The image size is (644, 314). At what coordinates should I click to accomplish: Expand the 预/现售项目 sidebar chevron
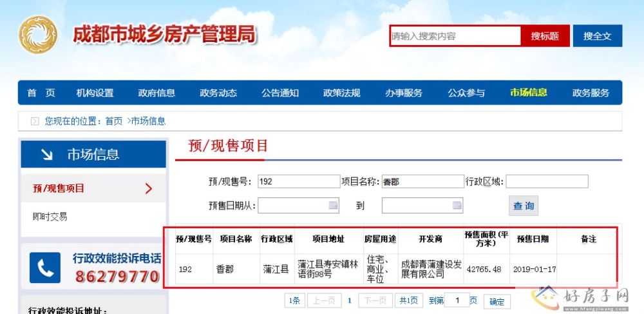click(x=149, y=188)
